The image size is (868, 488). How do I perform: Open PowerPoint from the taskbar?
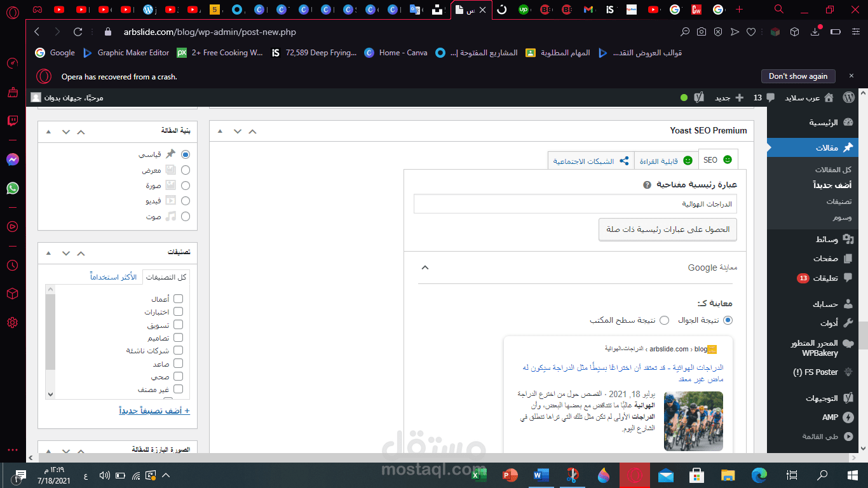click(x=510, y=475)
